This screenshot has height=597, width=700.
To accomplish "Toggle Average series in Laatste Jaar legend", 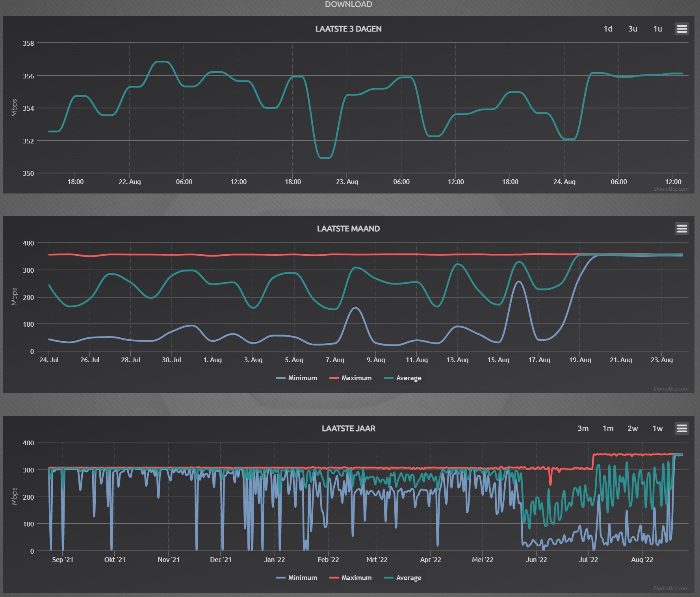I will tap(403, 578).
